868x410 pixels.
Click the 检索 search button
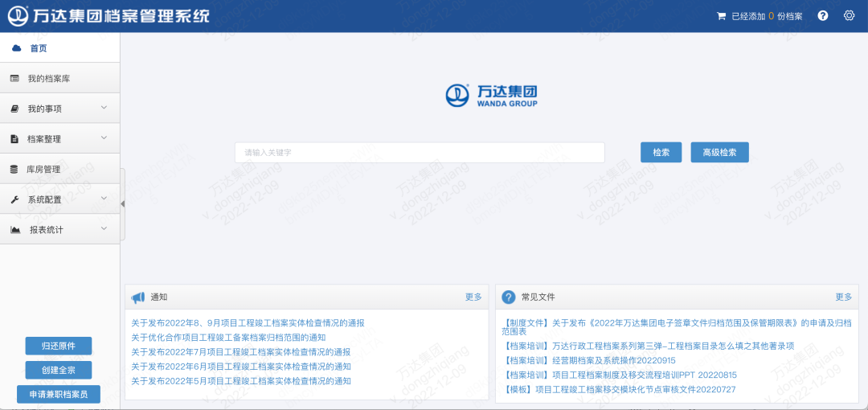[661, 153]
